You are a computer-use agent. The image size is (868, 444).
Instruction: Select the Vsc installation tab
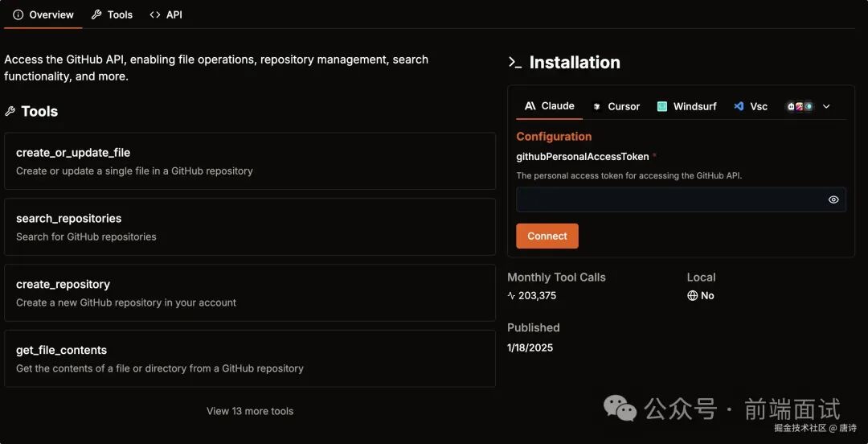pos(751,106)
